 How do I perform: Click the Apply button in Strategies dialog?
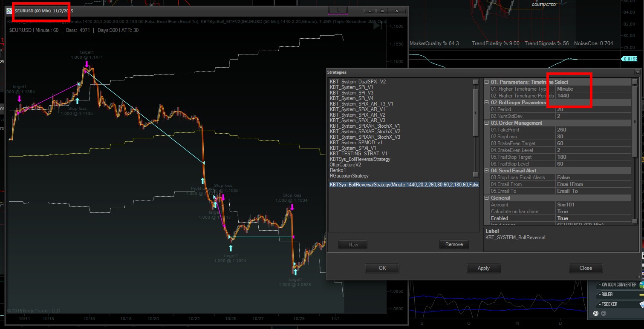483,268
